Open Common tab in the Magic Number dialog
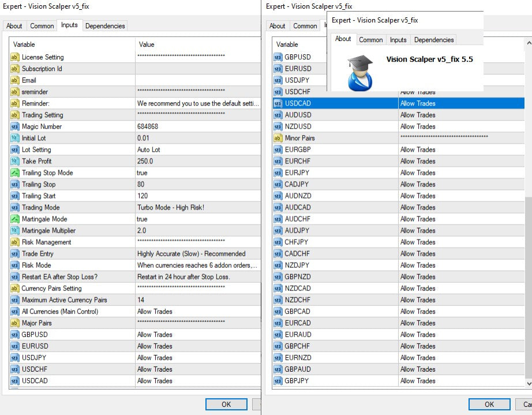Image resolution: width=532 pixels, height=415 pixels. (x=42, y=26)
